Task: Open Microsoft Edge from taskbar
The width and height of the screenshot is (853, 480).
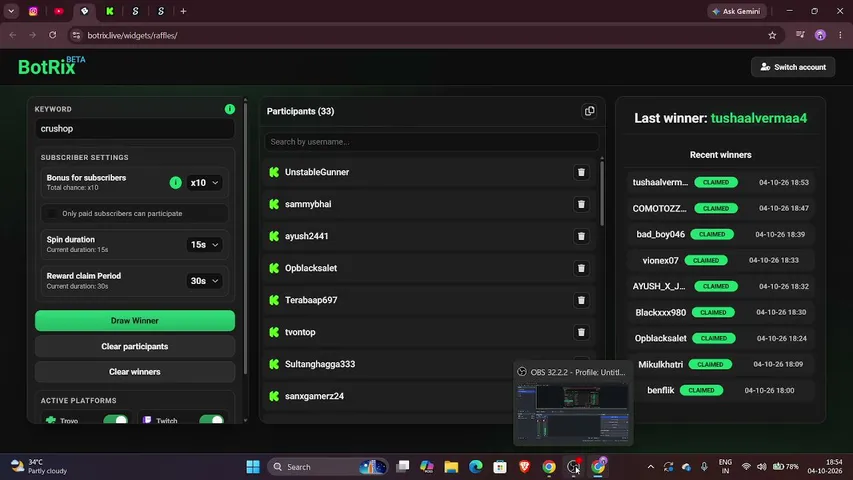Action: pos(475,466)
